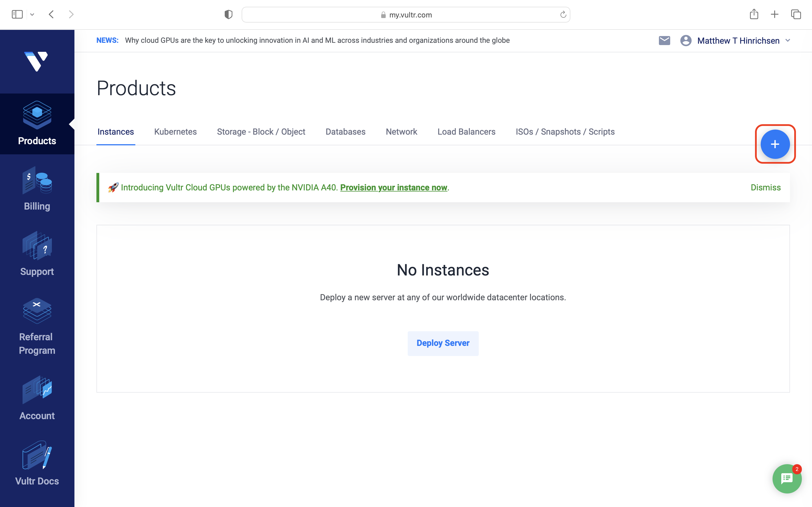
Task: Click the Safari privacy shield icon
Action: [x=228, y=14]
